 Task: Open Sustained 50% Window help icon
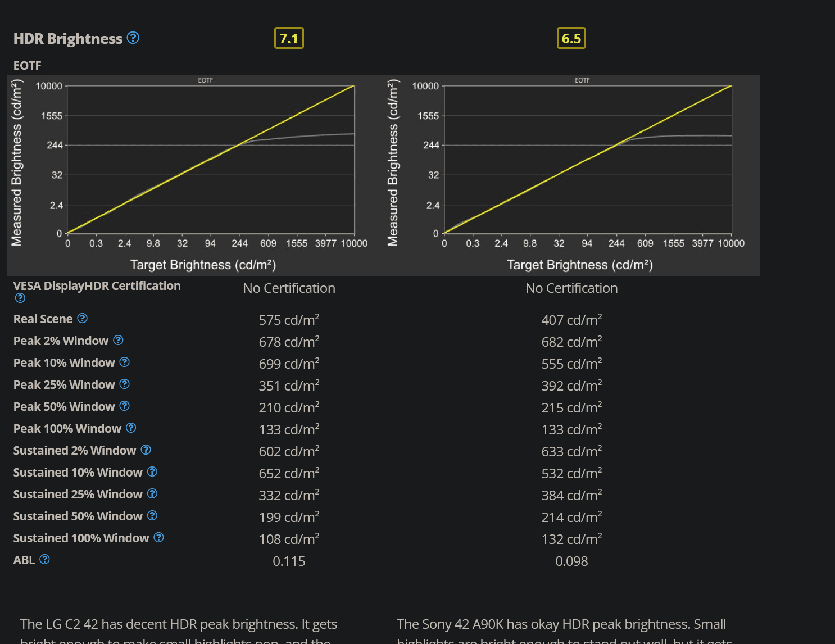pos(152,515)
